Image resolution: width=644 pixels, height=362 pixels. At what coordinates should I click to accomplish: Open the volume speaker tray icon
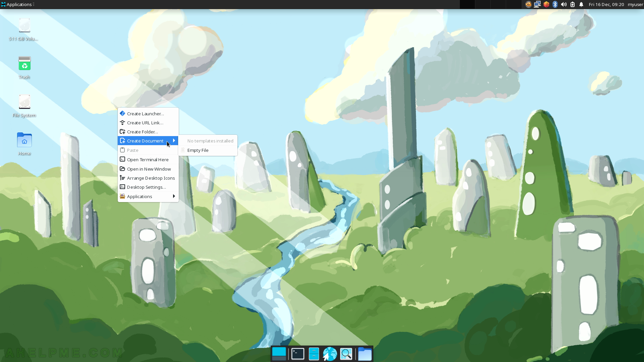tap(564, 4)
